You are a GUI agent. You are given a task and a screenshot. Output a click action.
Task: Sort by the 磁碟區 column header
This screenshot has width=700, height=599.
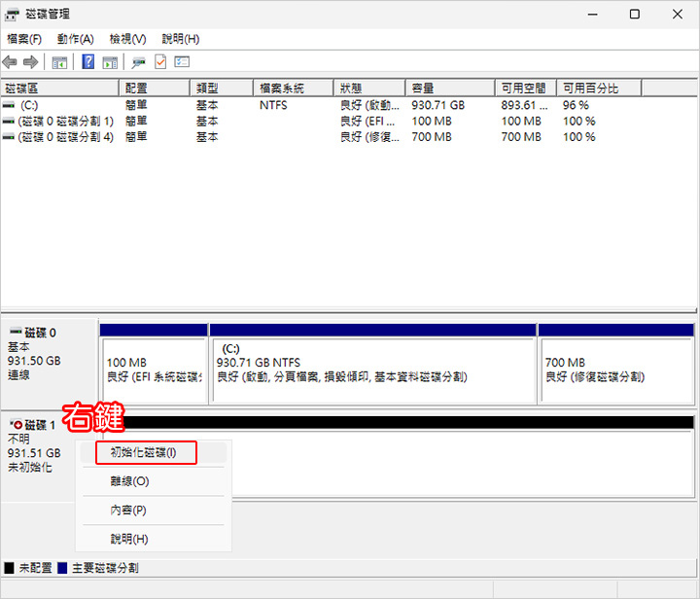click(60, 88)
